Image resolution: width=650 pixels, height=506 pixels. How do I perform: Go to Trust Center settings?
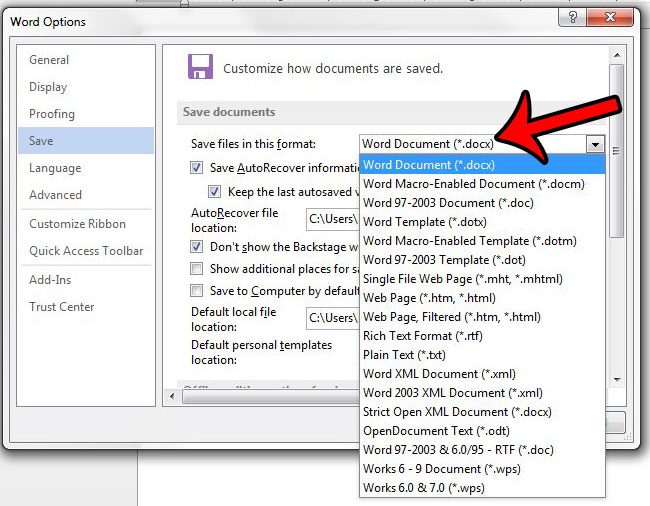point(62,307)
